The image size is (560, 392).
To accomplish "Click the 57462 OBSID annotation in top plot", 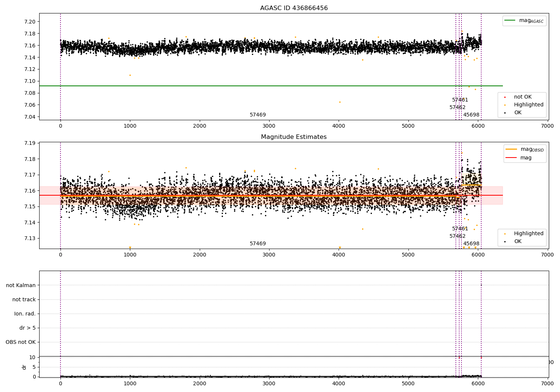I will click(x=457, y=108).
